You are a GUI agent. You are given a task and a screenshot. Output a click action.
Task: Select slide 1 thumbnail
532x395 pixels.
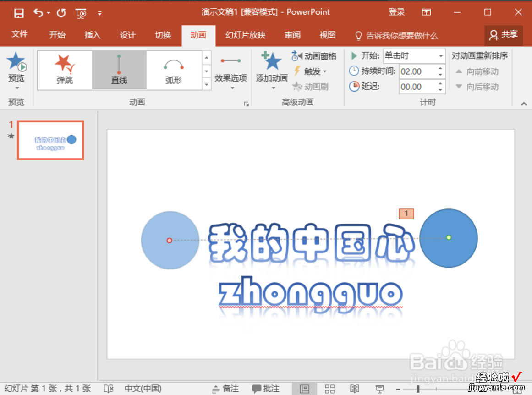coord(50,140)
